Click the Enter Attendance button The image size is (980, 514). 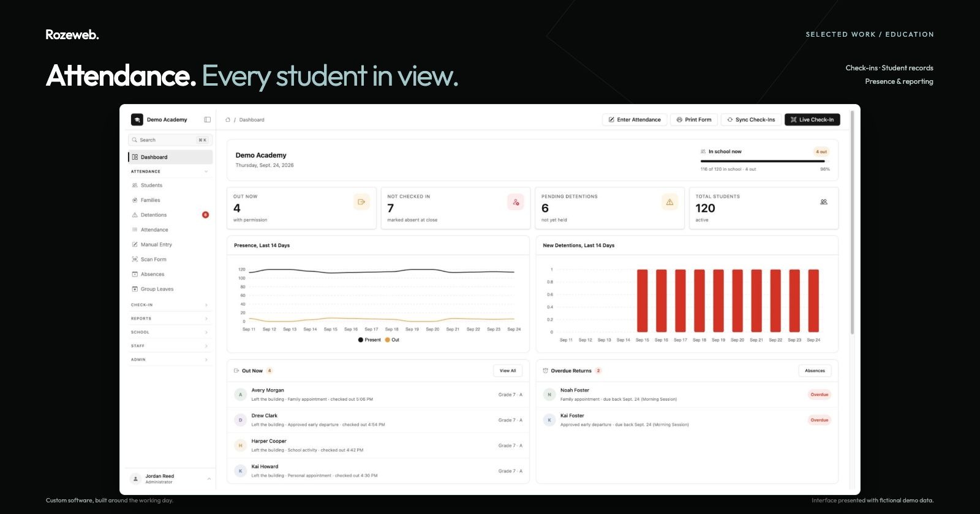click(x=635, y=120)
